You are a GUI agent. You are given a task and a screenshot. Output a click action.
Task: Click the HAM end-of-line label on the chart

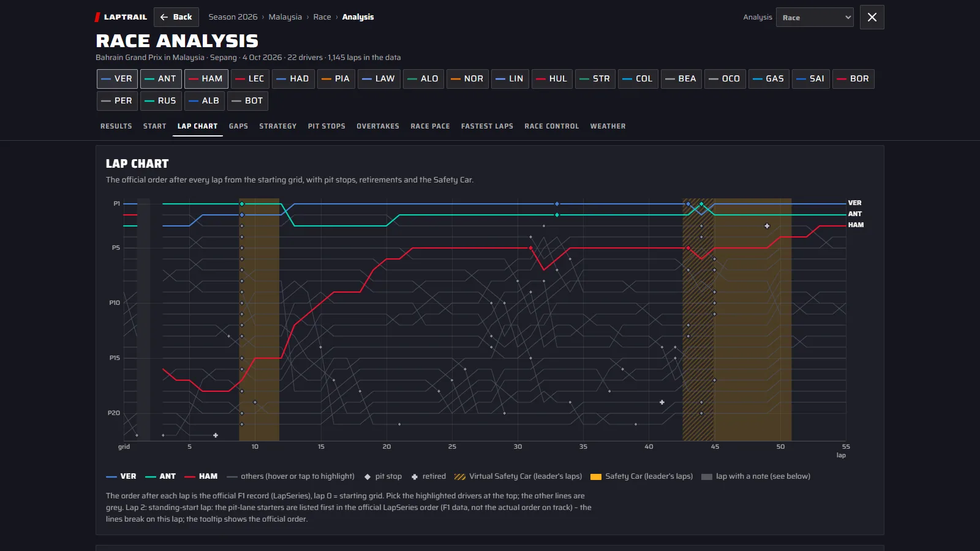(856, 225)
